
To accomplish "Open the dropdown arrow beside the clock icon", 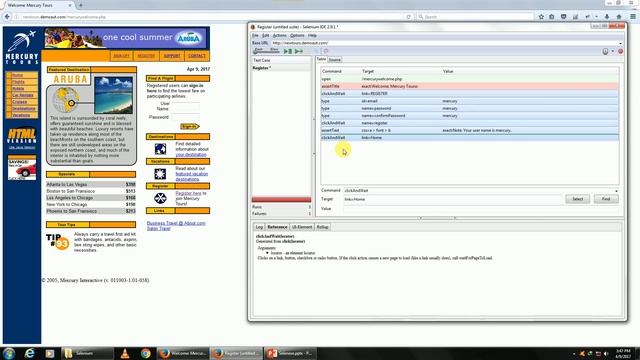I will [613, 51].
